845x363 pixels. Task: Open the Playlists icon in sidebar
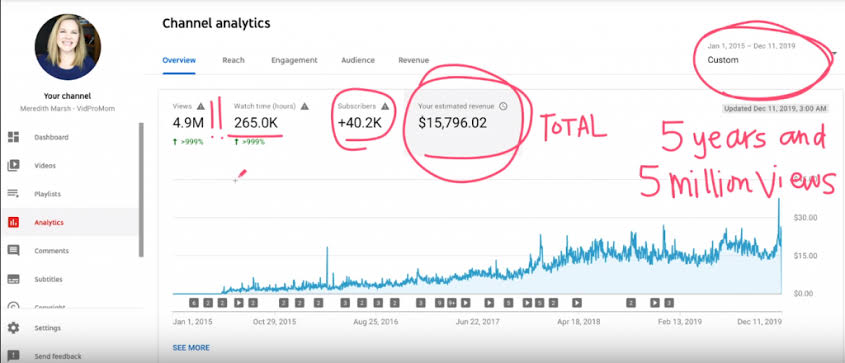tap(13, 194)
